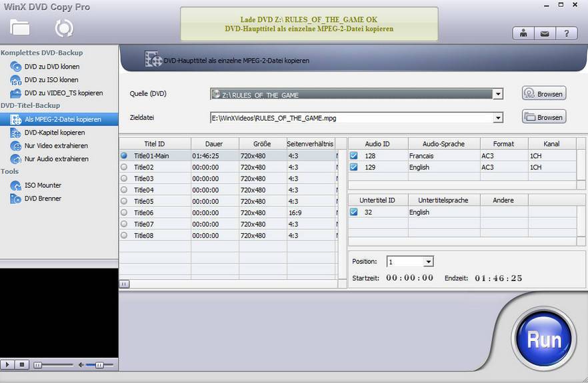
Task: Click the Dauer column header
Action: coord(215,144)
